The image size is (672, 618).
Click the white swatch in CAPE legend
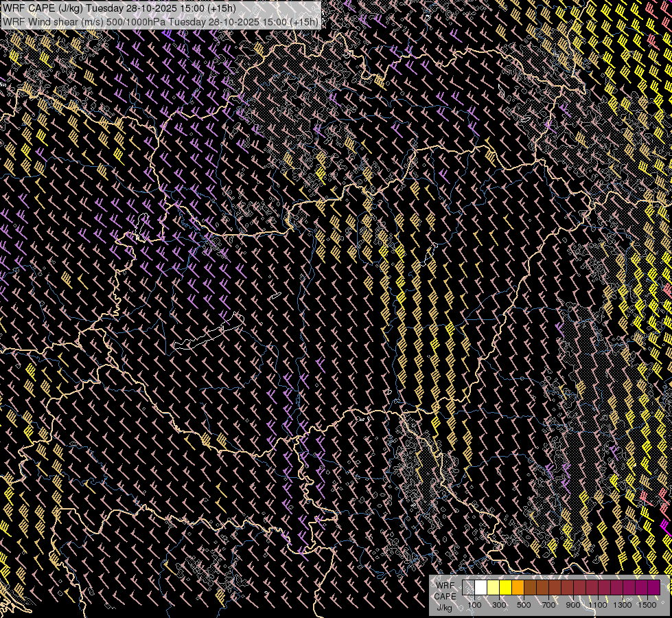pyautogui.click(x=480, y=588)
